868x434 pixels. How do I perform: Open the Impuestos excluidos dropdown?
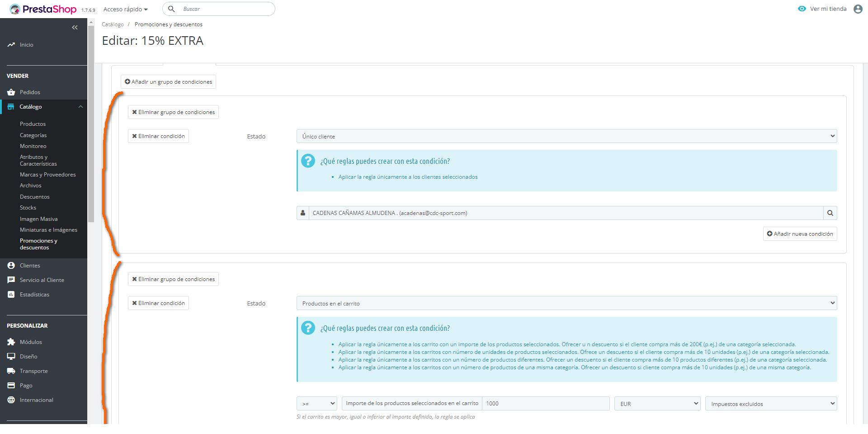(771, 404)
